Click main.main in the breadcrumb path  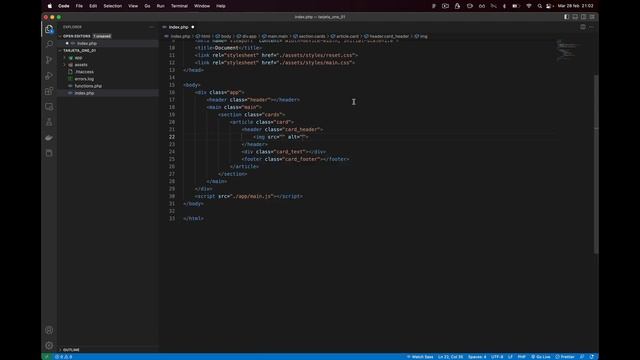[275, 36]
